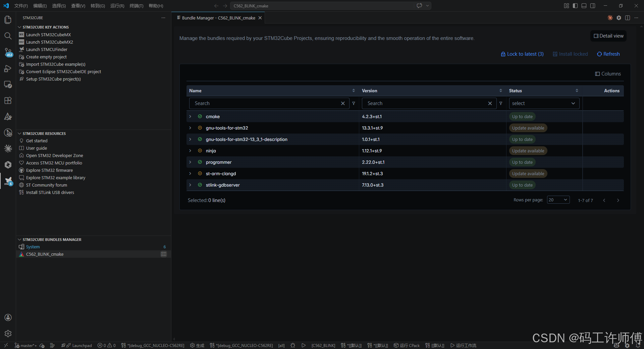Expand the cmake bundle row
The height and width of the screenshot is (349, 644).
click(190, 116)
